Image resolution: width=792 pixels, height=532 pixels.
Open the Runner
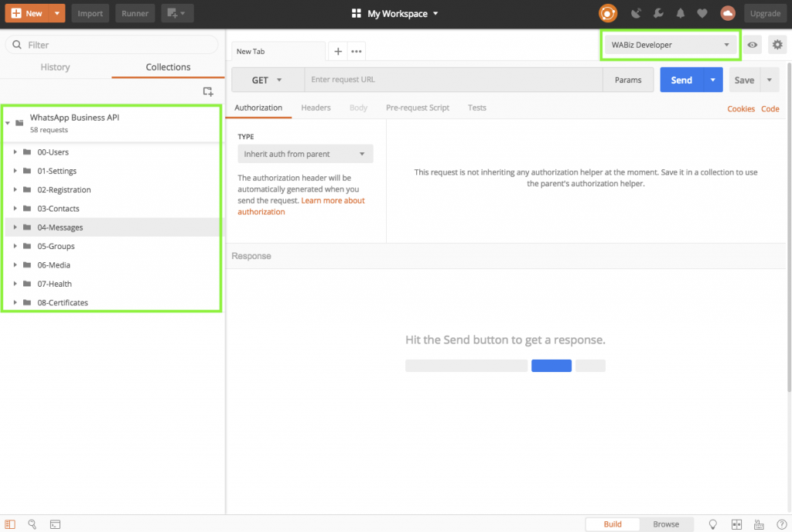(135, 13)
